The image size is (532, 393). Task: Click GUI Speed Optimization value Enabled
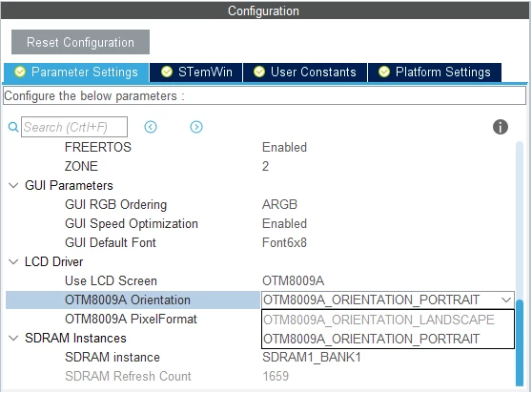click(284, 223)
